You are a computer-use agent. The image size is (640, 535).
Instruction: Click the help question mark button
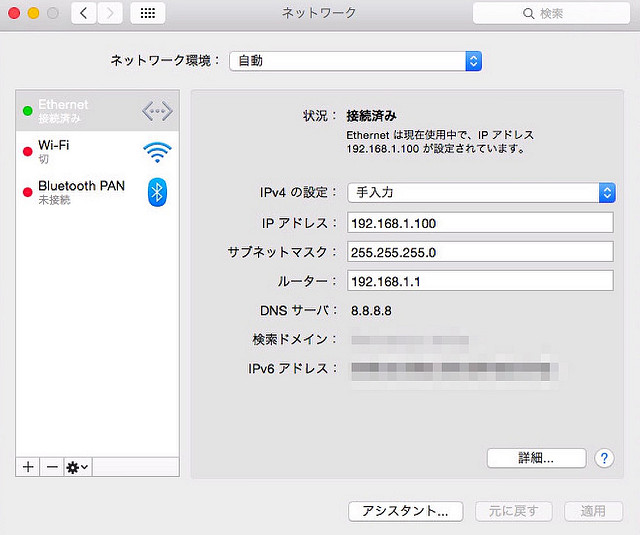604,458
